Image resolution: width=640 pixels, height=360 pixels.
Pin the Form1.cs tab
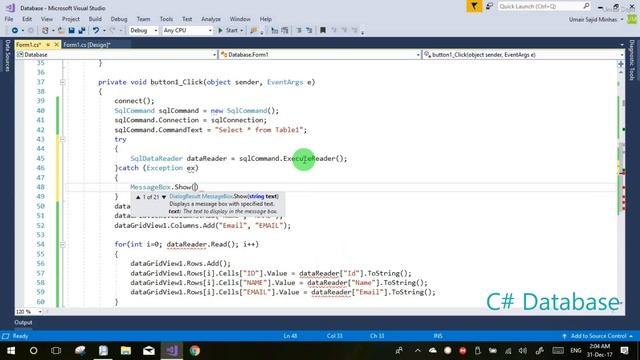point(48,44)
